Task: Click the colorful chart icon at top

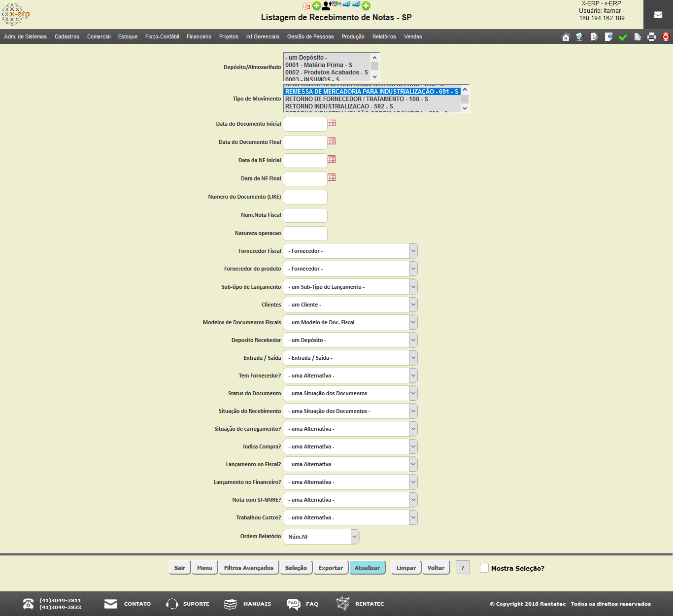Action: point(336,4)
